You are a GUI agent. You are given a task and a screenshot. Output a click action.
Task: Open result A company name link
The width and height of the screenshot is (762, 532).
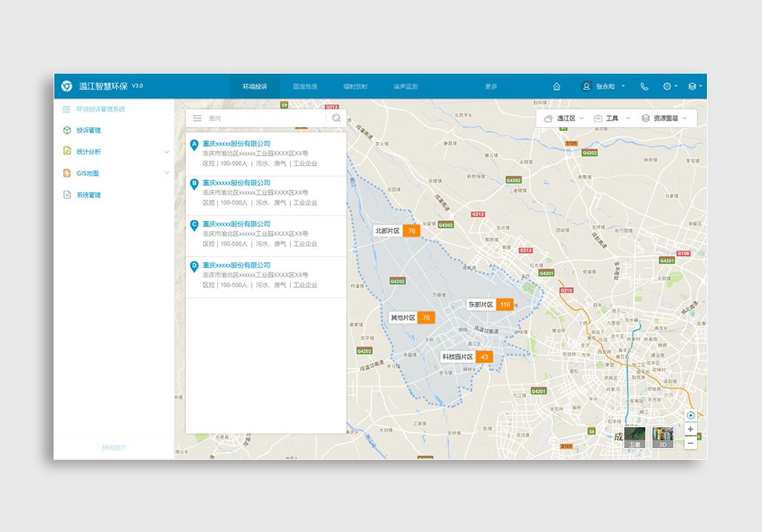pyautogui.click(x=236, y=144)
